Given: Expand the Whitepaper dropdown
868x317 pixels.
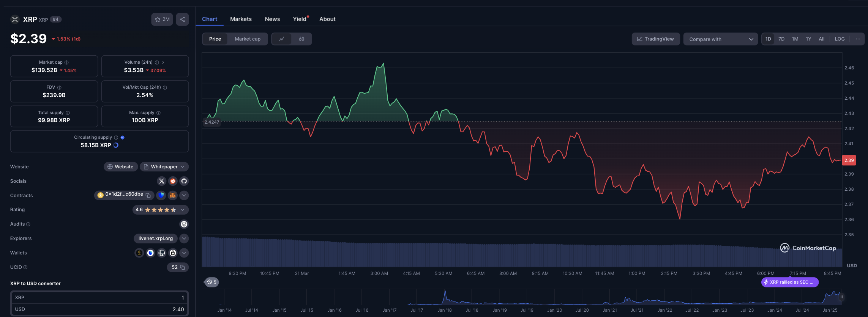Looking at the screenshot, I should (x=164, y=167).
